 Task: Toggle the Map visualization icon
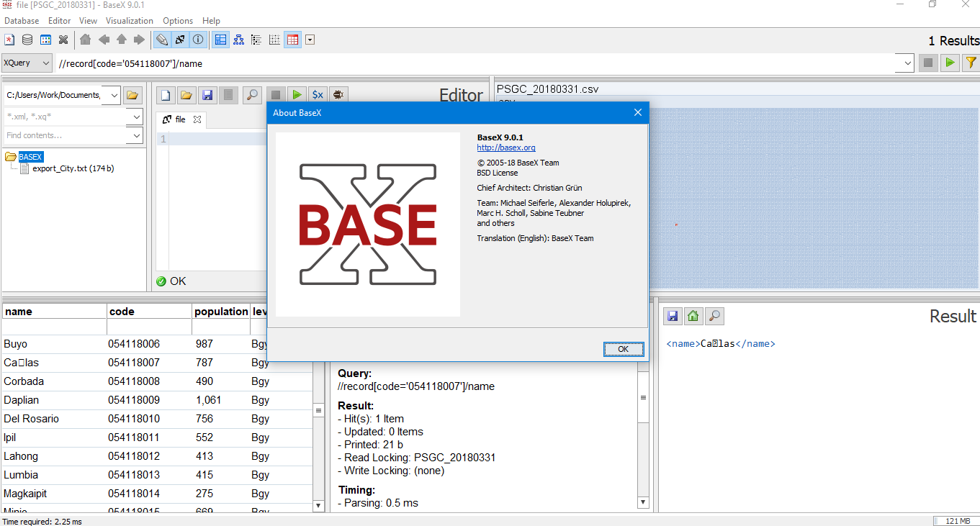[220, 40]
